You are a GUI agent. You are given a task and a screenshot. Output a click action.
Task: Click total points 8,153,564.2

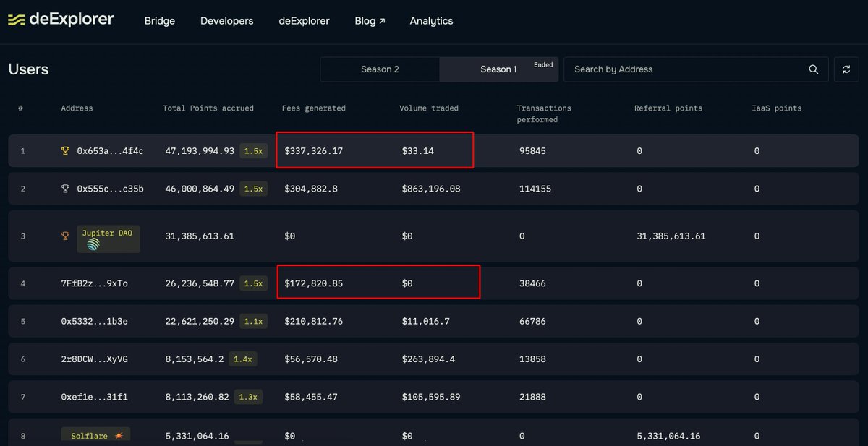point(195,359)
